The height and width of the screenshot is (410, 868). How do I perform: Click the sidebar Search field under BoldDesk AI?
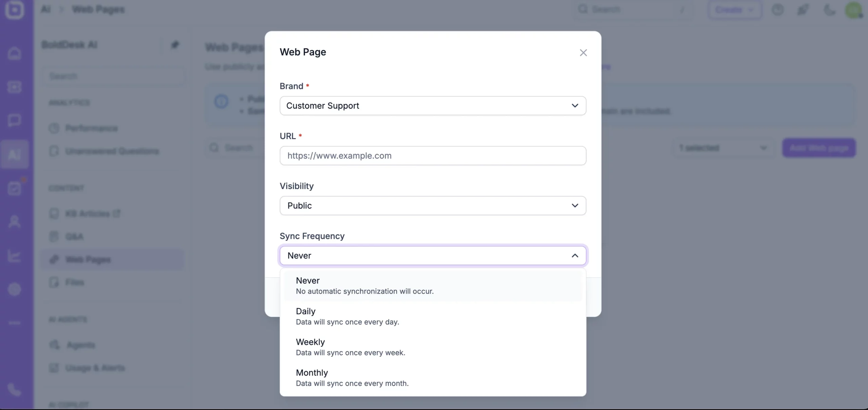(114, 76)
